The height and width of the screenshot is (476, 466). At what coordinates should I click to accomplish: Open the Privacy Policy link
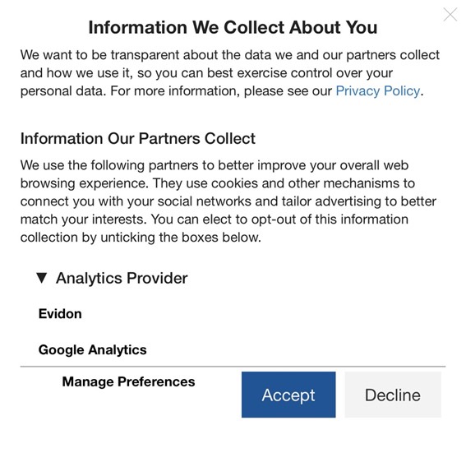[378, 90]
